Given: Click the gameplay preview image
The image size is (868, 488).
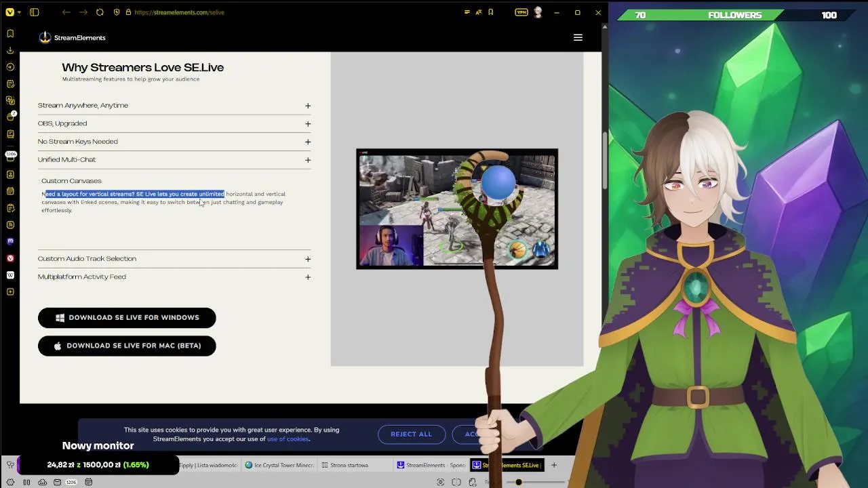Looking at the screenshot, I should pyautogui.click(x=457, y=209).
